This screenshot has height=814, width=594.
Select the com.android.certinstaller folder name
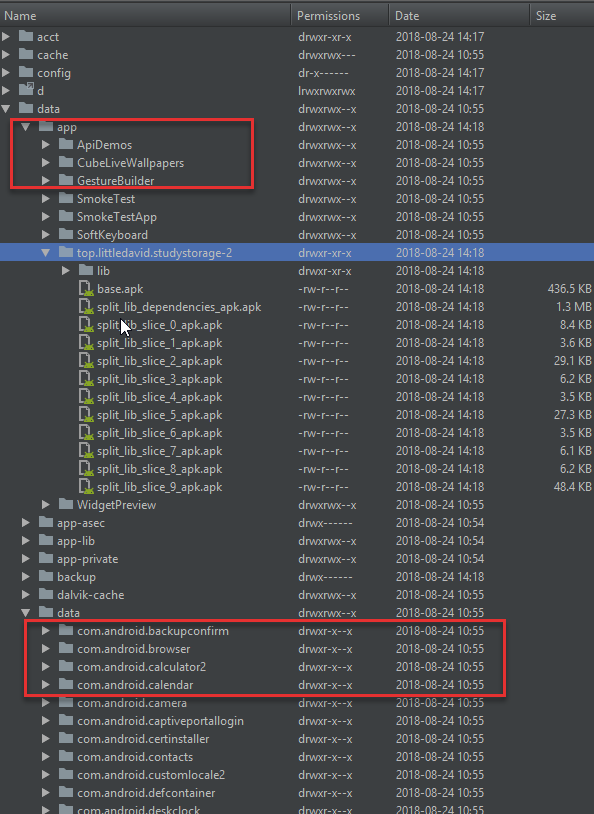pyautogui.click(x=143, y=739)
